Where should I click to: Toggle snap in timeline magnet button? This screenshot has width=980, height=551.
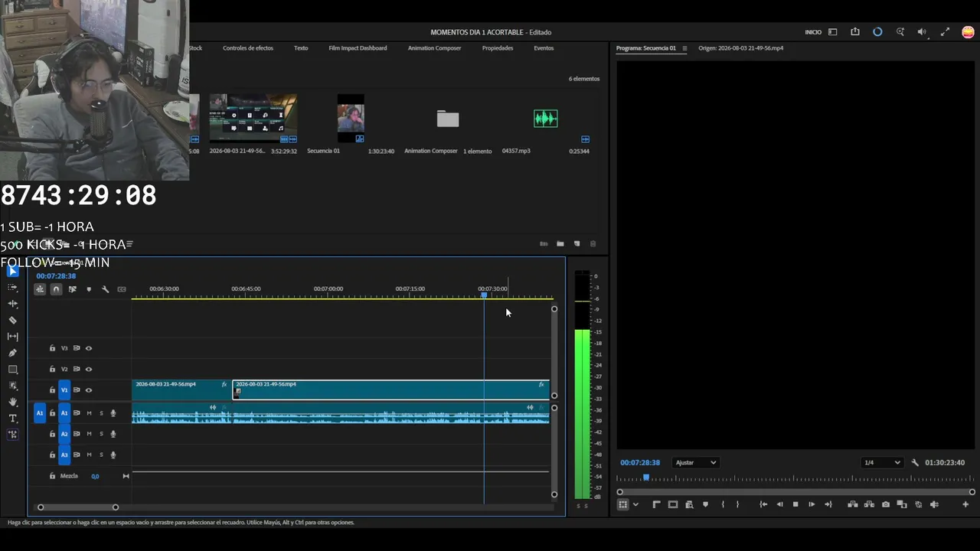click(56, 289)
